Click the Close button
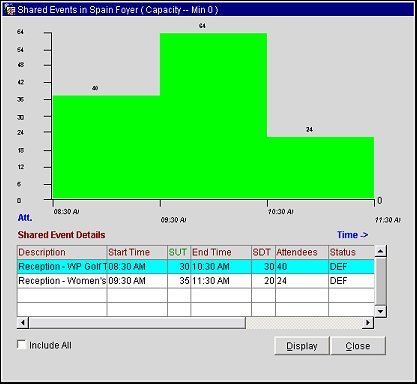The width and height of the screenshot is (417, 384). click(358, 346)
